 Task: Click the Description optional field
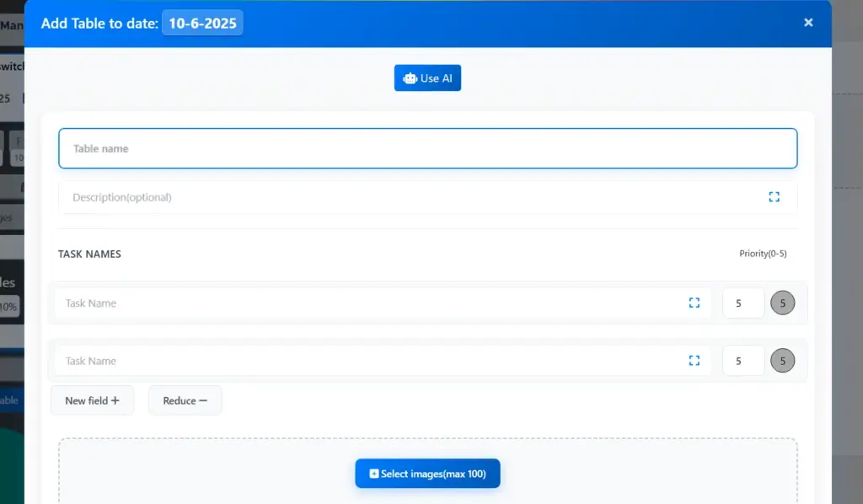[x=337, y=196]
